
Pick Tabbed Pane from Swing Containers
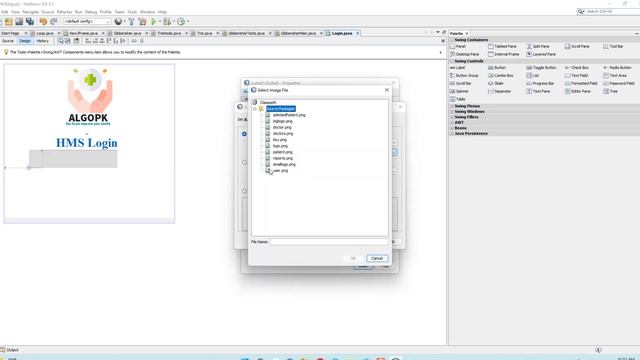coord(502,47)
